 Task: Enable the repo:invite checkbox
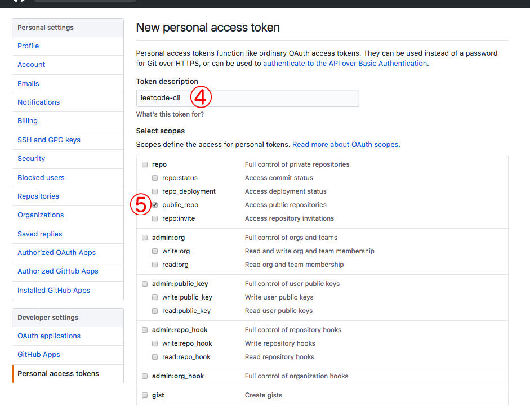(155, 218)
